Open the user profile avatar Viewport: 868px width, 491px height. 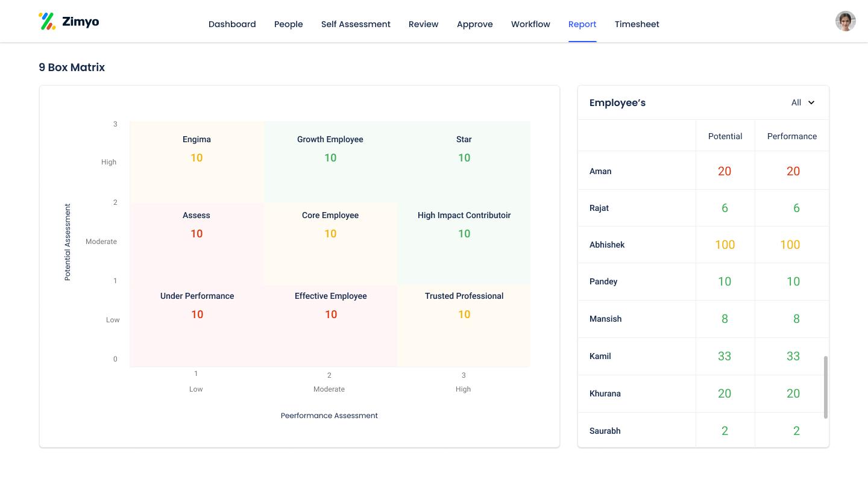(845, 21)
